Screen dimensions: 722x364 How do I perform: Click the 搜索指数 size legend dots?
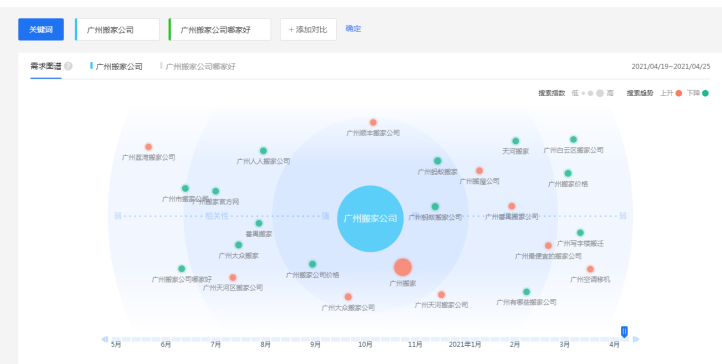point(593,93)
